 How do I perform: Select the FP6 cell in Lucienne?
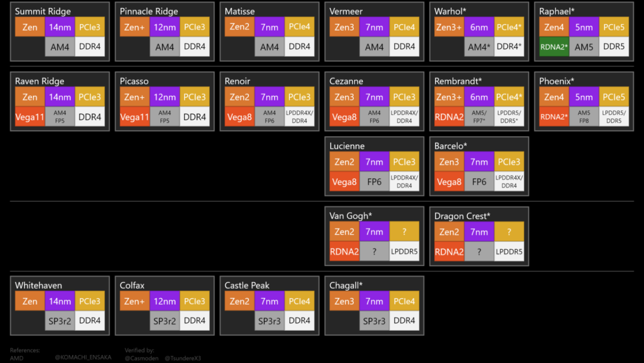(374, 181)
